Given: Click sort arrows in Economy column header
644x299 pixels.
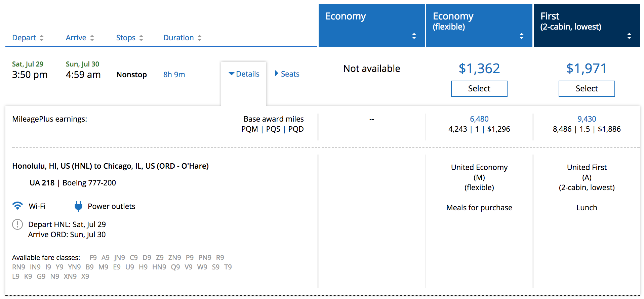Looking at the screenshot, I should 414,36.
